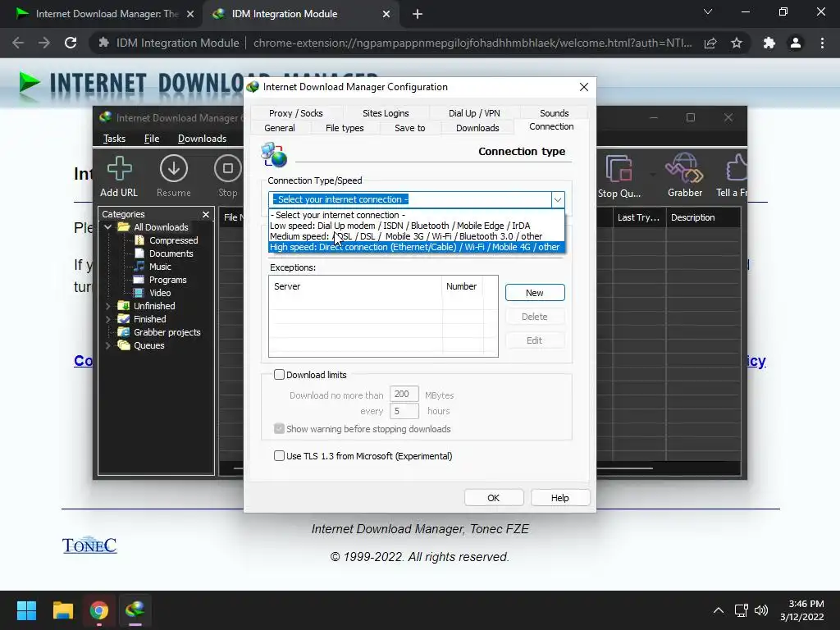Switch to the Dial Up / VPN tab
The height and width of the screenshot is (630, 840).
[x=474, y=113]
